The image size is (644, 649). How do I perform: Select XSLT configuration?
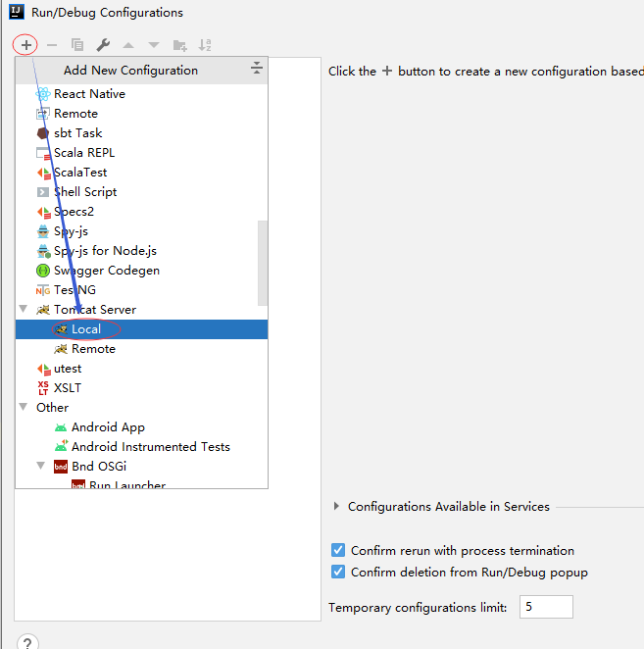click(141, 388)
